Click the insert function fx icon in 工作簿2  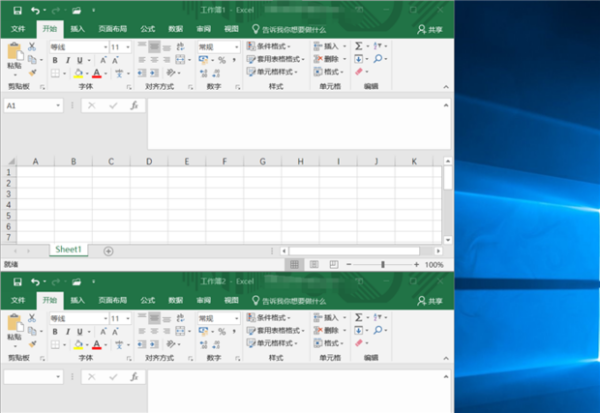tap(133, 377)
